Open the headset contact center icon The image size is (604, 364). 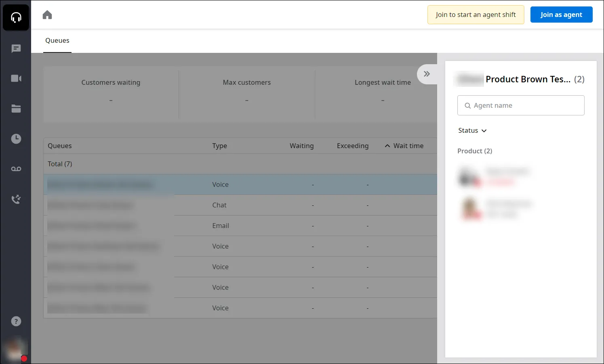click(16, 17)
